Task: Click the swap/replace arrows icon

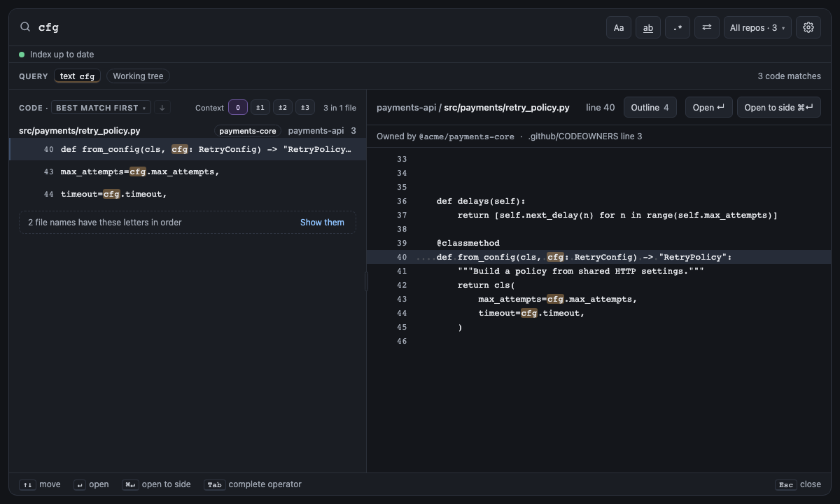Action: pyautogui.click(x=707, y=27)
